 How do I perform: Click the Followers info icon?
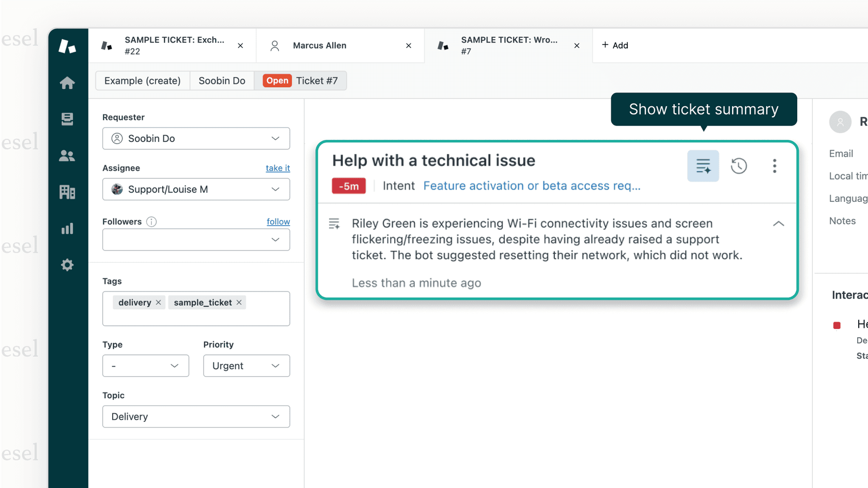point(151,222)
